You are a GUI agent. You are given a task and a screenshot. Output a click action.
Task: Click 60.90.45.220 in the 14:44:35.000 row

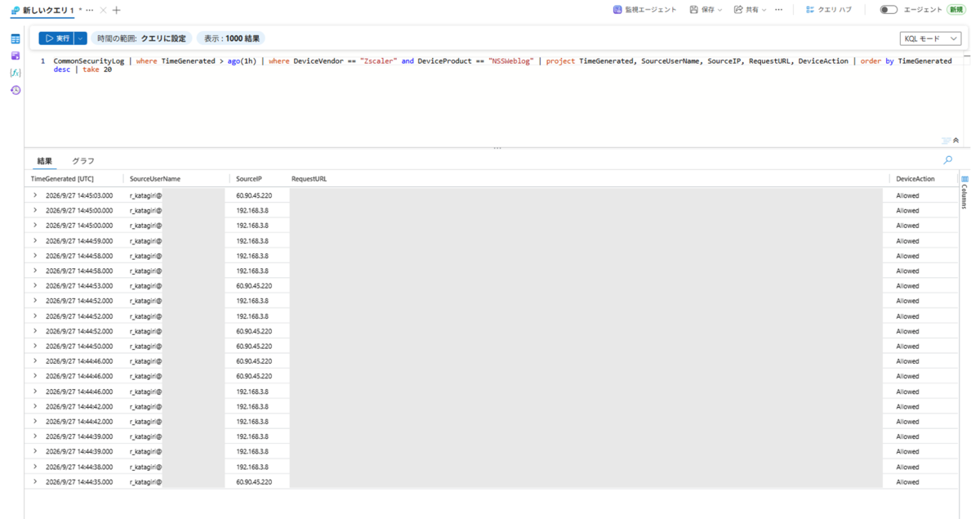(254, 482)
